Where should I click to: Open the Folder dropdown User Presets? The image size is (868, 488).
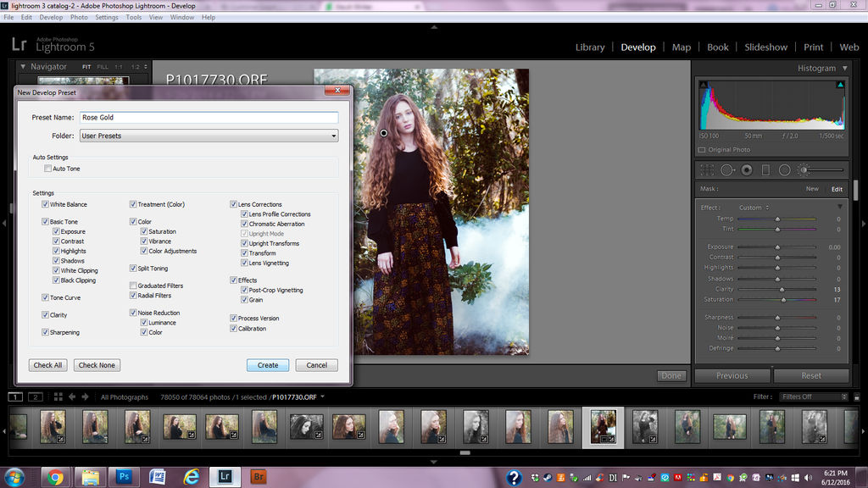209,136
